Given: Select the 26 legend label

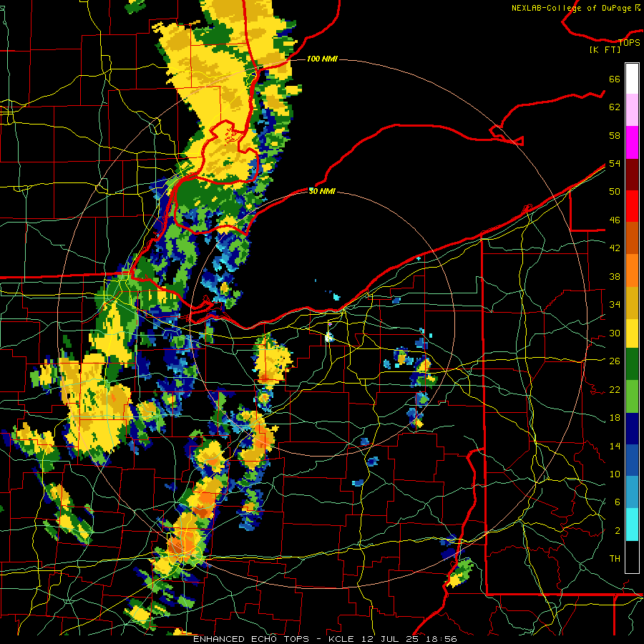Looking at the screenshot, I should [x=615, y=361].
